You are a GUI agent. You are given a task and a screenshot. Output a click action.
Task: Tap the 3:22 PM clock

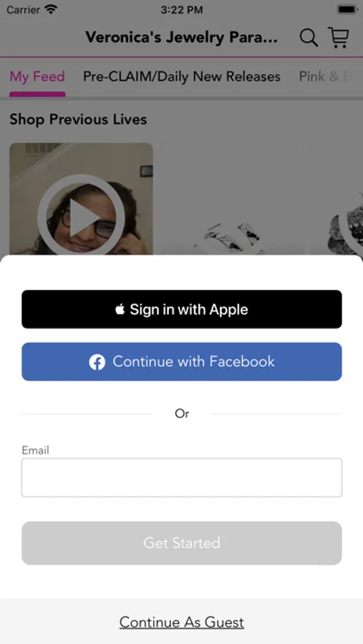tap(182, 10)
